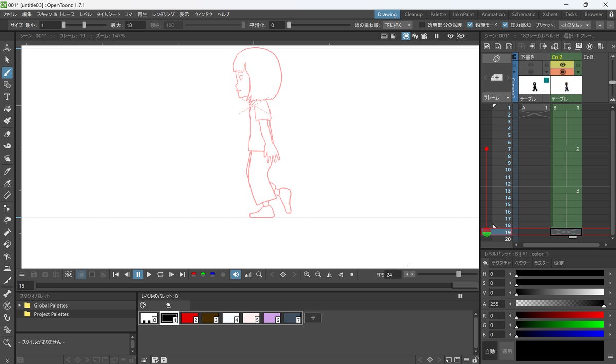
Task: Toggle 下書き column preview eye
Action: pos(531,65)
